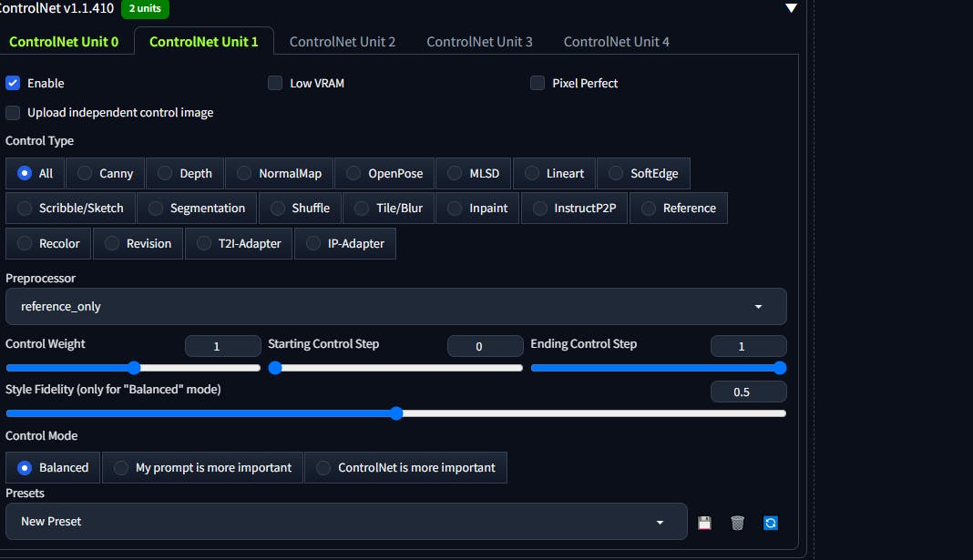Click the Style Fidelity slider handle

pyautogui.click(x=396, y=413)
